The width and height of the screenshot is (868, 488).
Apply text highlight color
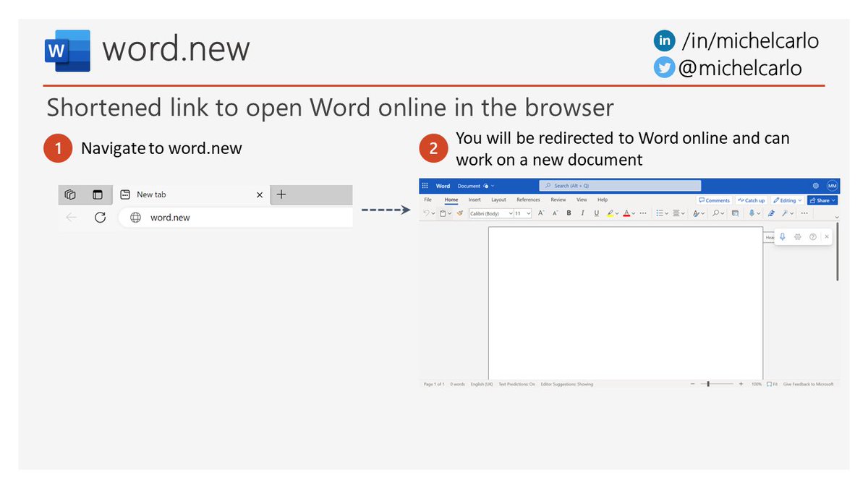click(610, 213)
